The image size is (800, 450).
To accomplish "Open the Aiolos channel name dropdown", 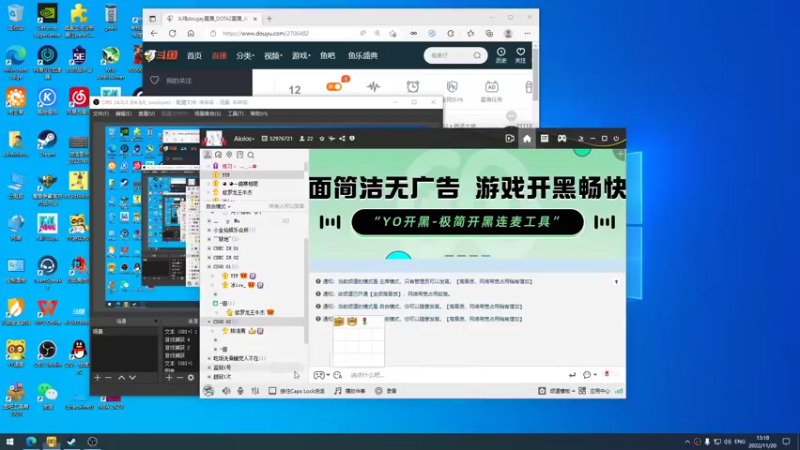I will click(x=244, y=138).
